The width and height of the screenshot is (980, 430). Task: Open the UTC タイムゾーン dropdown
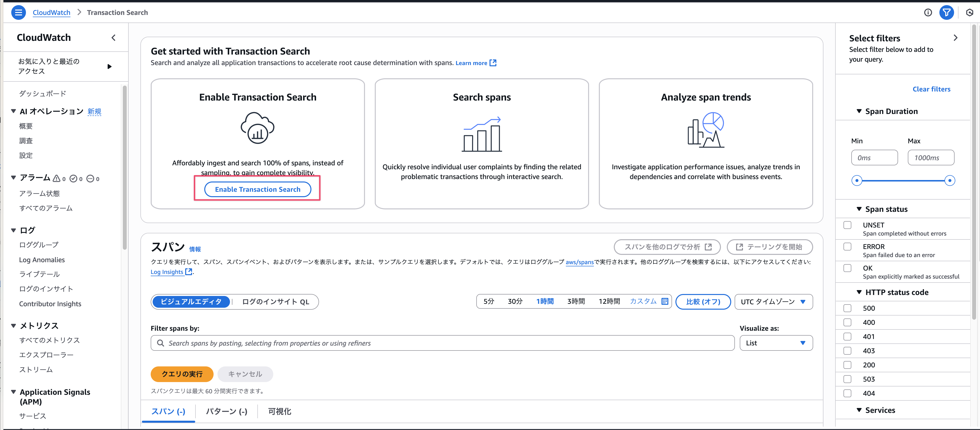click(774, 302)
